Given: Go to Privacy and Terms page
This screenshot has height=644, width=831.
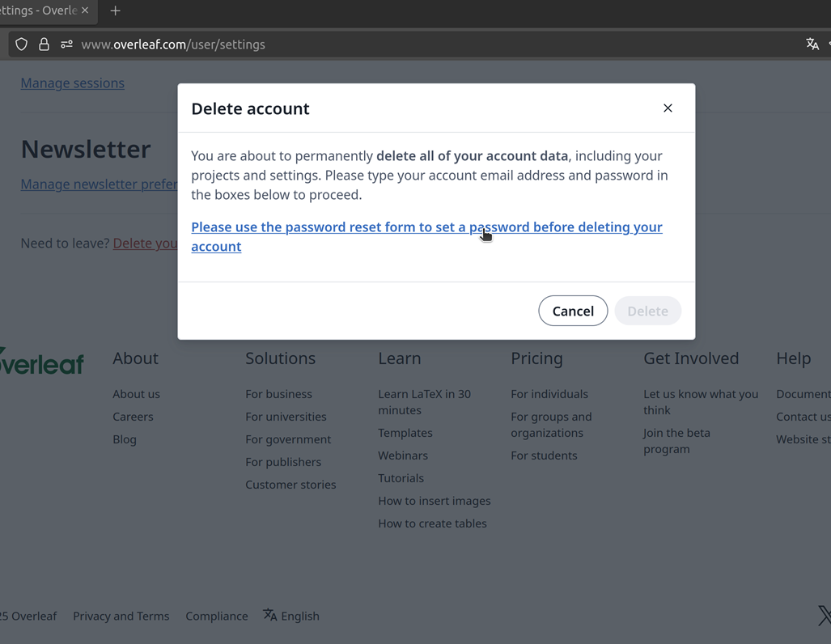Looking at the screenshot, I should pyautogui.click(x=121, y=616).
